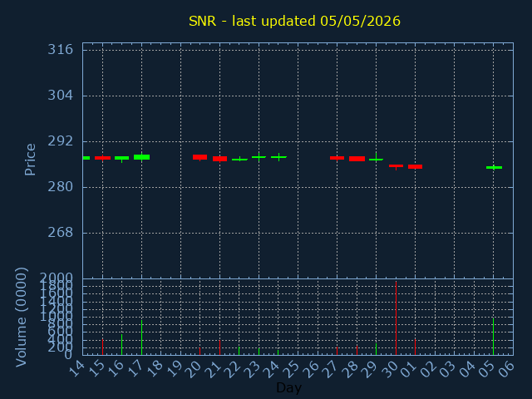This screenshot has height=399, width=532.
Task: Click the day label 28 on x-axis
Action: tap(351, 369)
